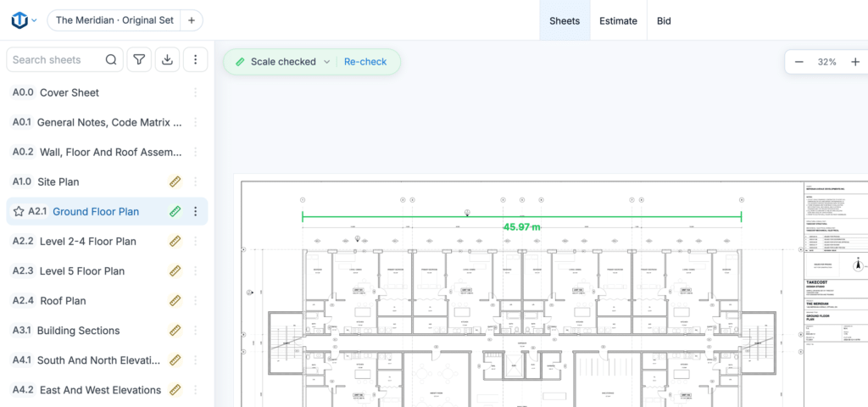Click the Scale checked status
The height and width of the screenshot is (407, 868).
[283, 61]
